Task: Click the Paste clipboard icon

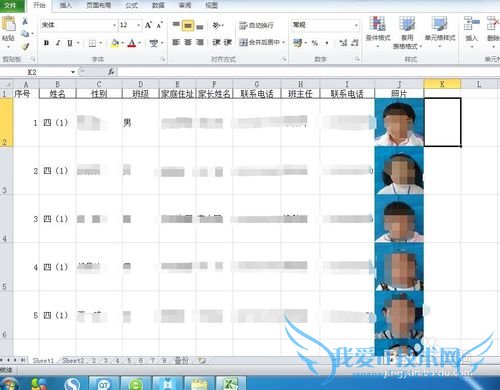Action: tap(8, 24)
